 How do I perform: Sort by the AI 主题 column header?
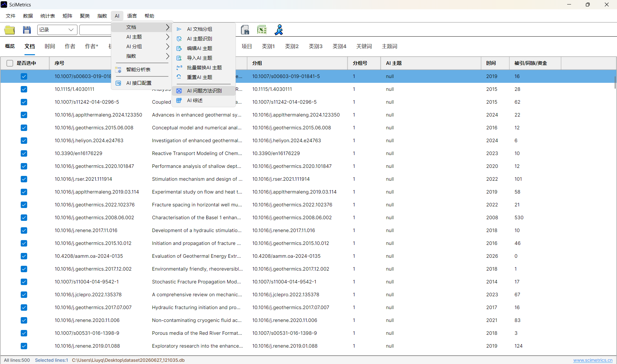tap(431, 63)
